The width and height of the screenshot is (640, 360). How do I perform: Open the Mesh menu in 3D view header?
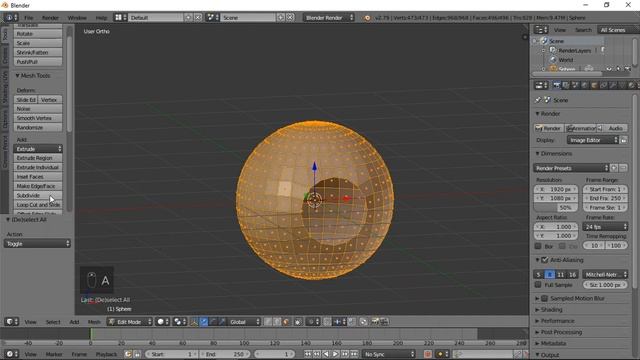[94, 322]
